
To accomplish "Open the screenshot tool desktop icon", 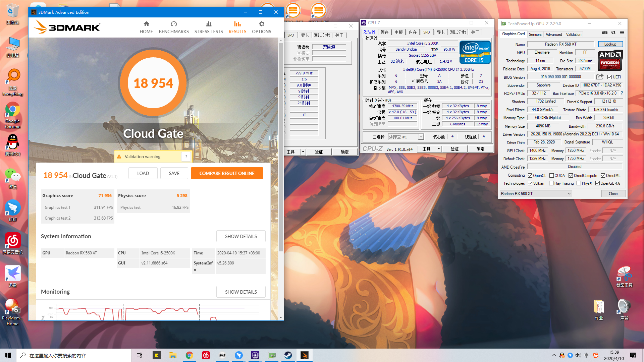I will coord(624,277).
